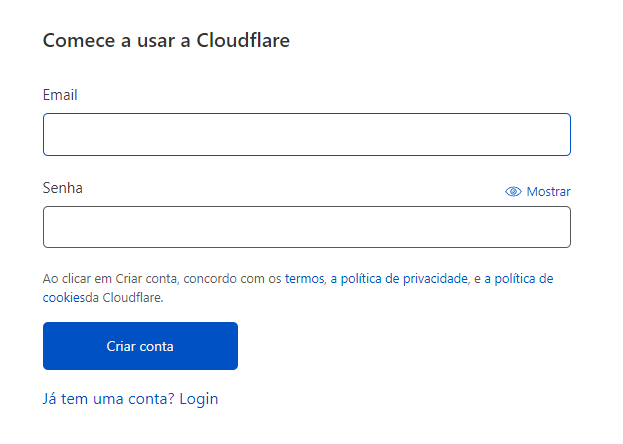This screenshot has width=623, height=444.
Task: Open the política de privacidade link
Action: (x=399, y=279)
